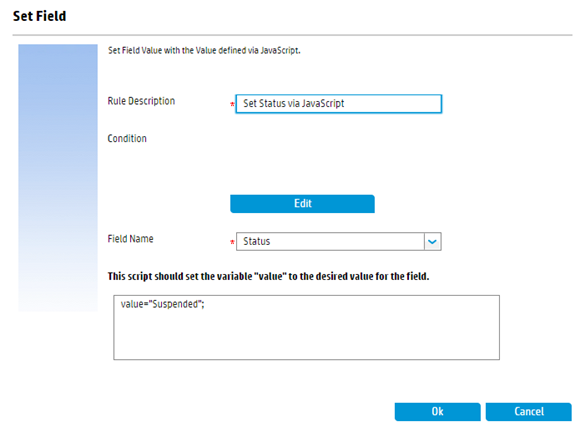Click the red asterisk beside Rule Description
The height and width of the screenshot is (432, 575).
point(232,105)
